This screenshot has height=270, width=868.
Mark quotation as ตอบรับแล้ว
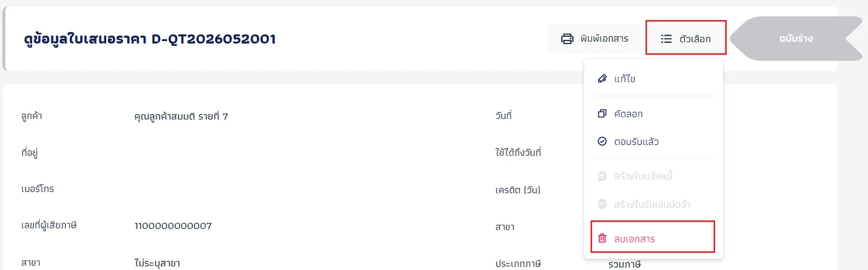tap(653, 141)
